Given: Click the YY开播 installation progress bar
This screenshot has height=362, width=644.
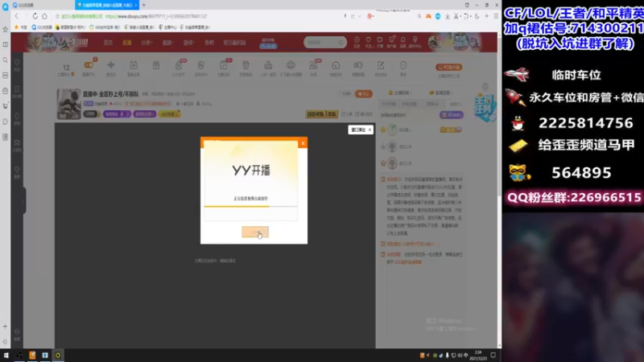Looking at the screenshot, I should [x=250, y=207].
